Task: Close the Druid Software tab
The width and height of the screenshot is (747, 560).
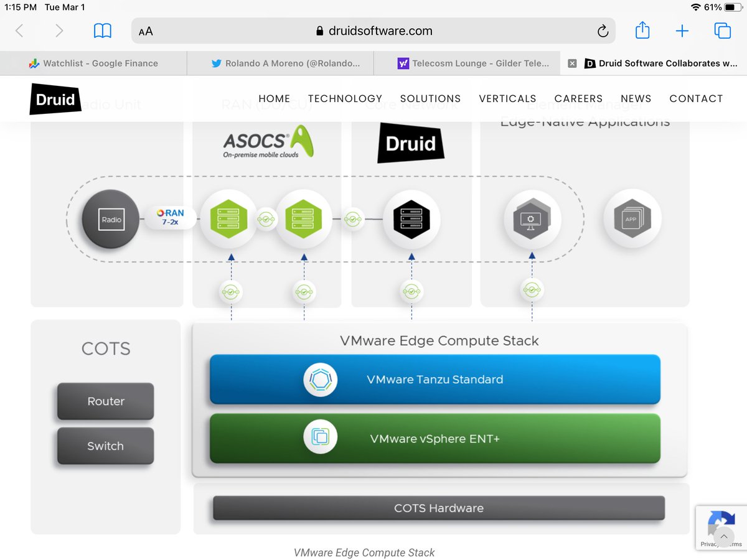Action: point(572,63)
